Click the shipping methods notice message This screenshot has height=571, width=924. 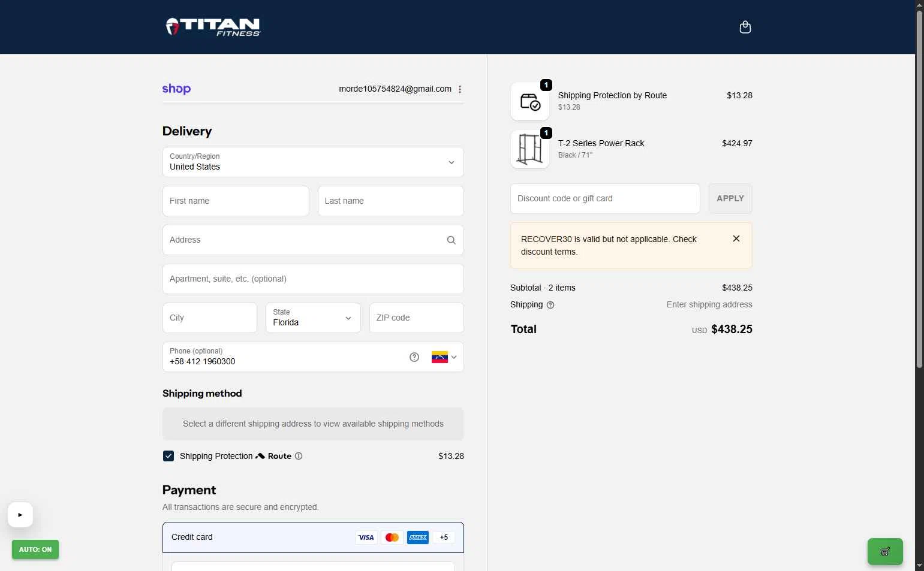pyautogui.click(x=313, y=424)
